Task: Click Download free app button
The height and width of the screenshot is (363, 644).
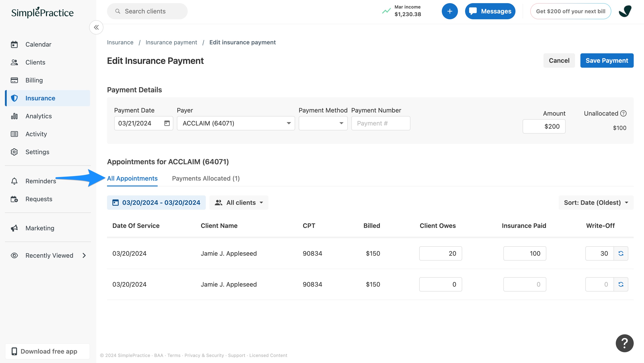Action: click(47, 351)
